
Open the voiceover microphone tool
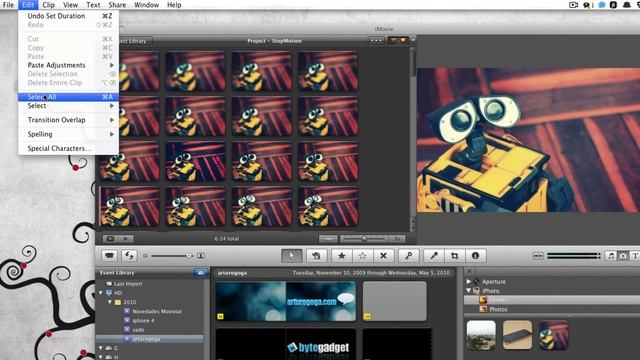point(434,256)
